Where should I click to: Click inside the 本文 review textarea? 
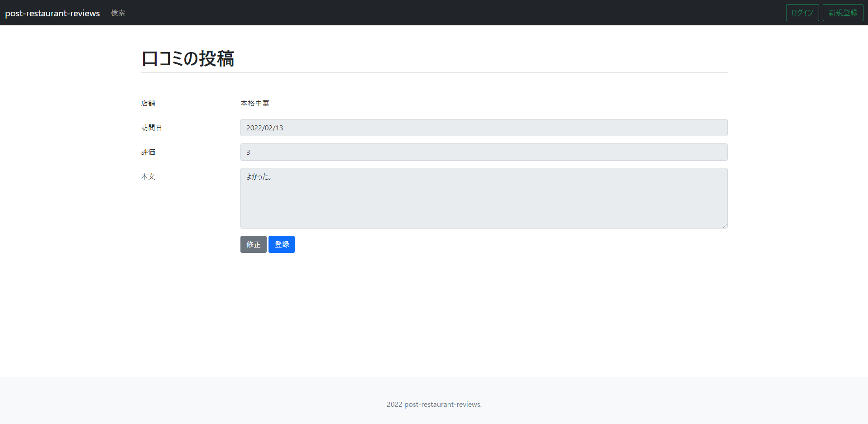pos(483,198)
